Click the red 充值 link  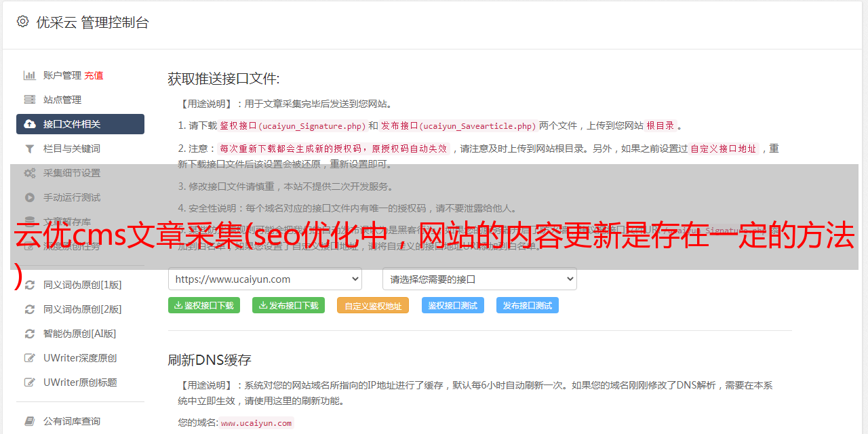click(94, 75)
